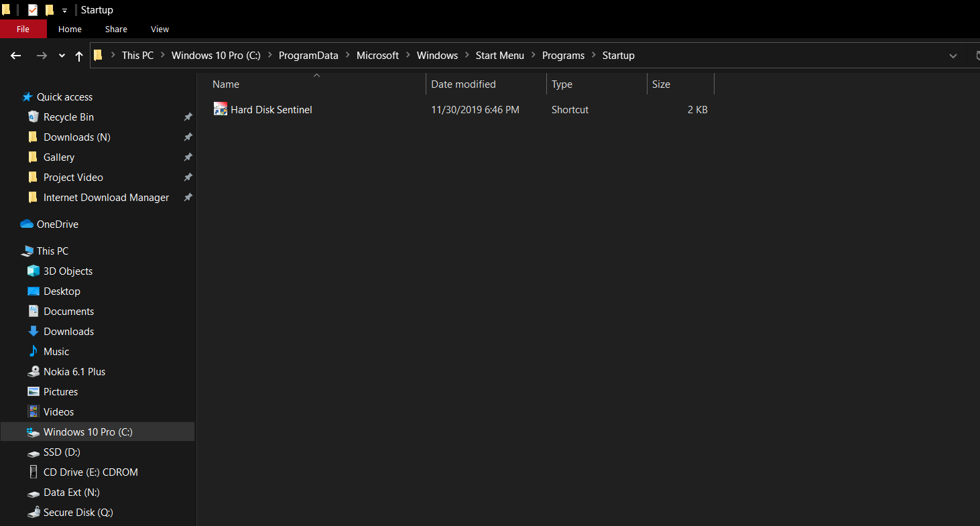This screenshot has width=980, height=526.
Task: Switch to the View tab
Action: point(160,29)
